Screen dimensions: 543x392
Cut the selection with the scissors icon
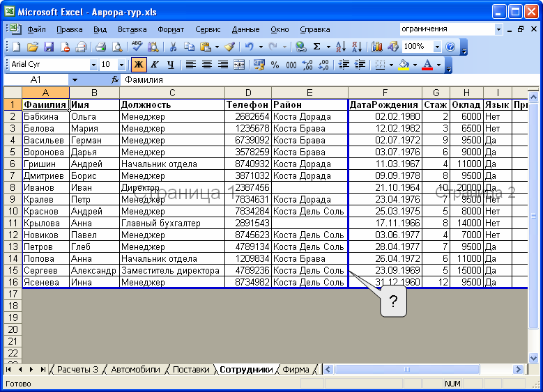click(173, 47)
